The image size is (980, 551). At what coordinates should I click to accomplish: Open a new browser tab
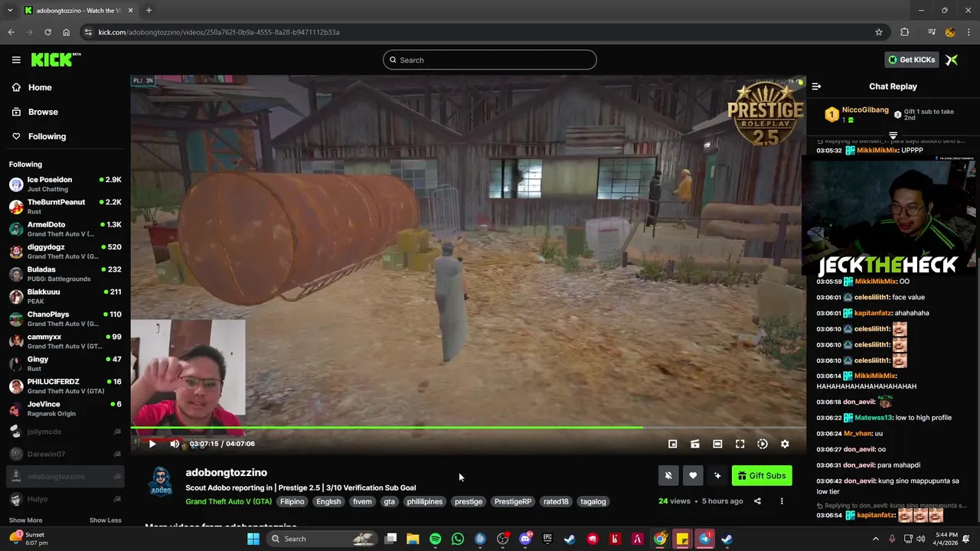click(149, 11)
